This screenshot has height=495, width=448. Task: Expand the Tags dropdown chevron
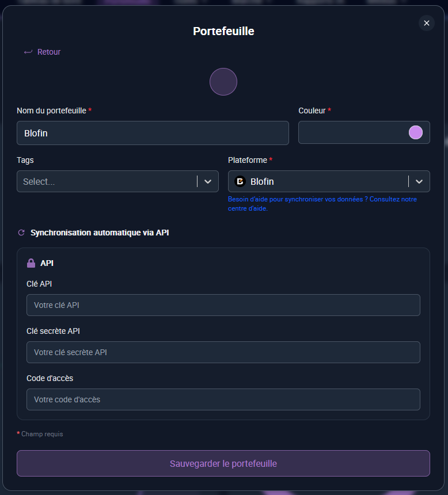click(x=208, y=181)
